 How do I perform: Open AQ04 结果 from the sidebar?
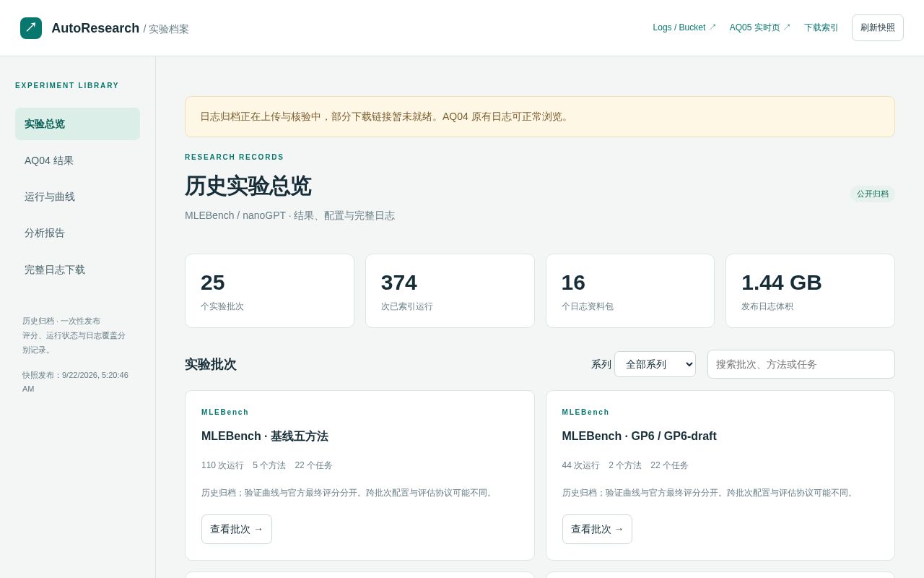click(77, 160)
